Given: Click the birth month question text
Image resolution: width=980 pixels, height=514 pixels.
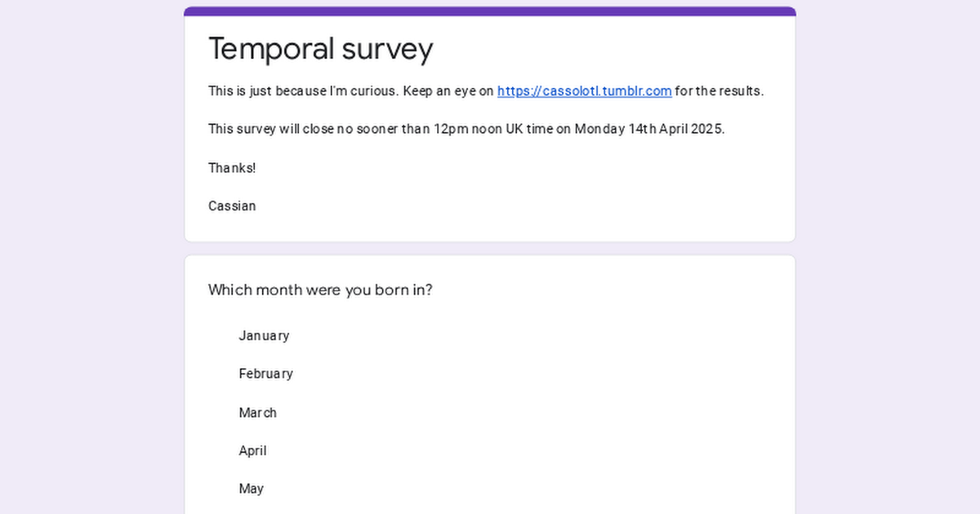Looking at the screenshot, I should (320, 290).
